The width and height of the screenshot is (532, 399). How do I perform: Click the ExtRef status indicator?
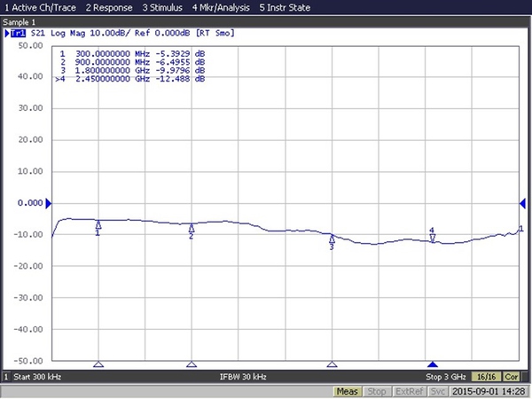pyautogui.click(x=408, y=391)
